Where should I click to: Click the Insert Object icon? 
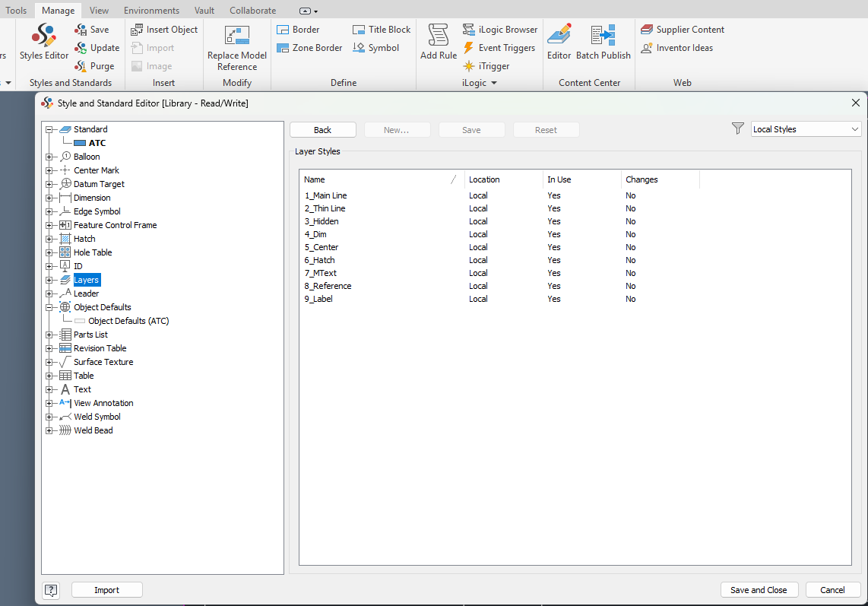click(x=137, y=30)
